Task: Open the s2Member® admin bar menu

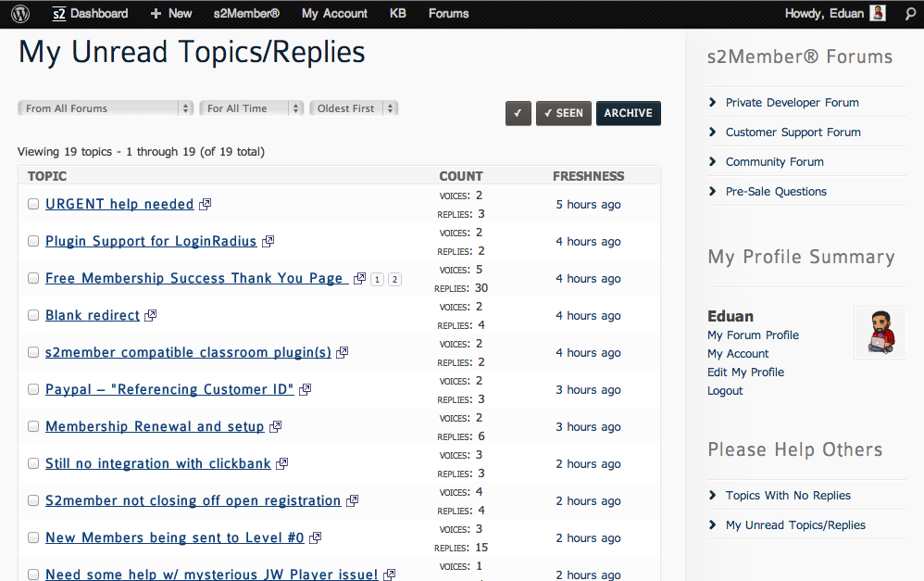Action: click(x=246, y=14)
